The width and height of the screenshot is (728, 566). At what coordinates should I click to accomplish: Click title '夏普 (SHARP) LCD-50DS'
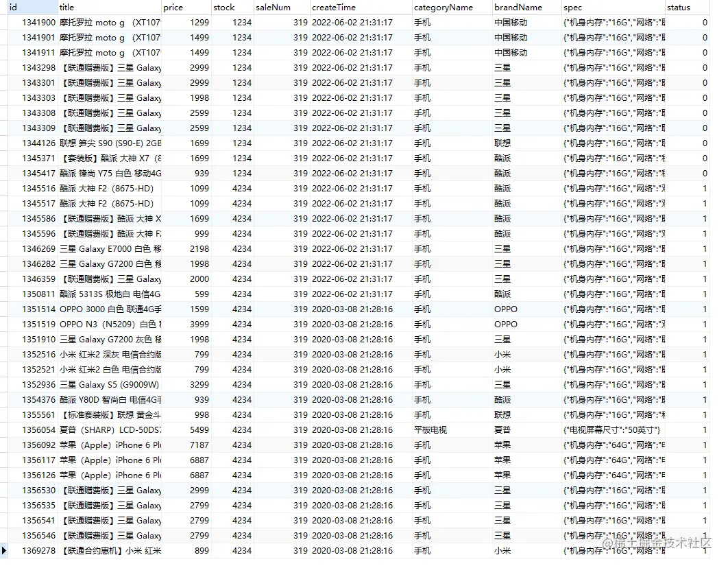110,430
